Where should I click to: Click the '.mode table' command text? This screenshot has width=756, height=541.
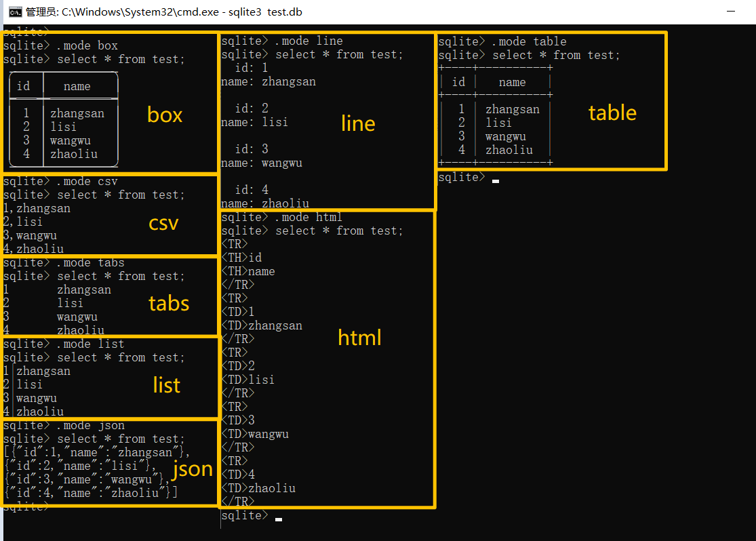pyautogui.click(x=530, y=41)
